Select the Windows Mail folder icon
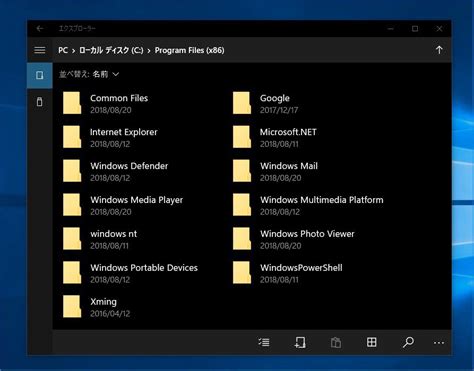Screen dimensions: 474x371 242,171
